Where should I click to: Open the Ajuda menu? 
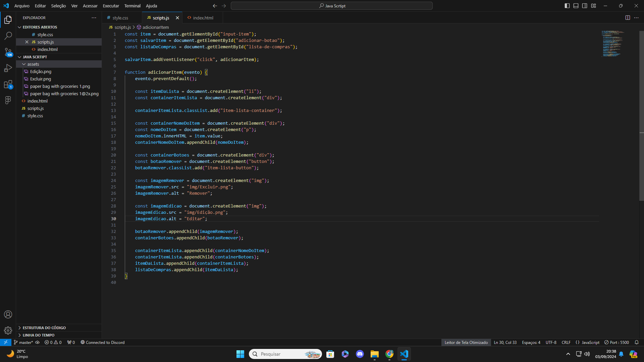tap(151, 6)
